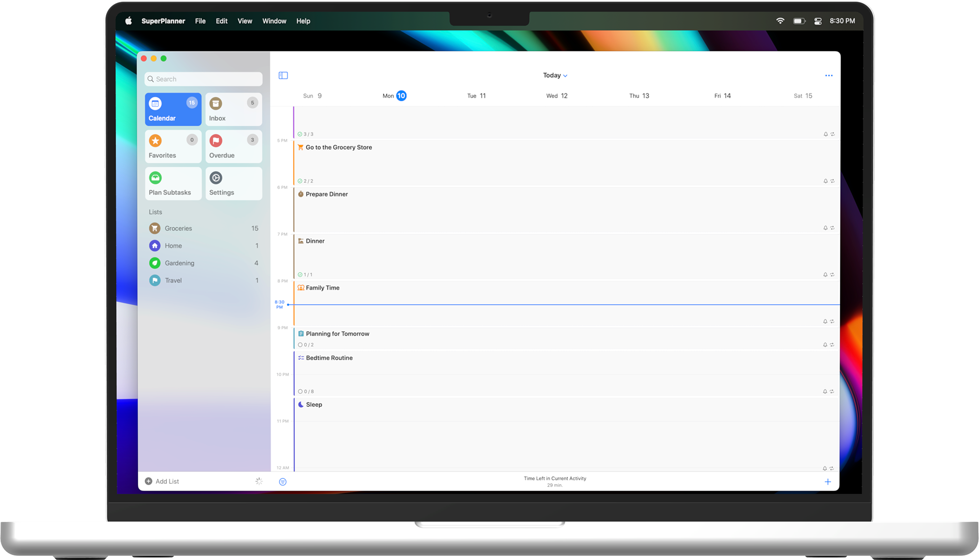Open the Overdue flag tile
Image resolution: width=979 pixels, height=560 pixels.
point(233,147)
